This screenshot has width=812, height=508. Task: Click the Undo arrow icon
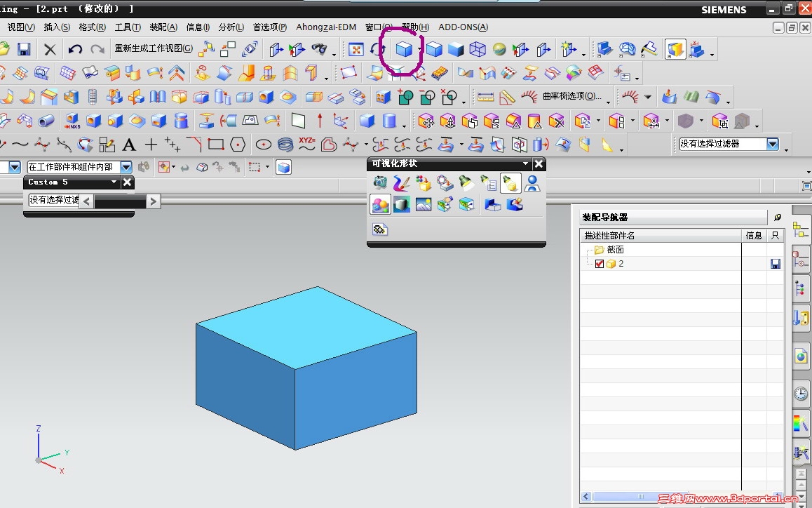pyautogui.click(x=75, y=49)
